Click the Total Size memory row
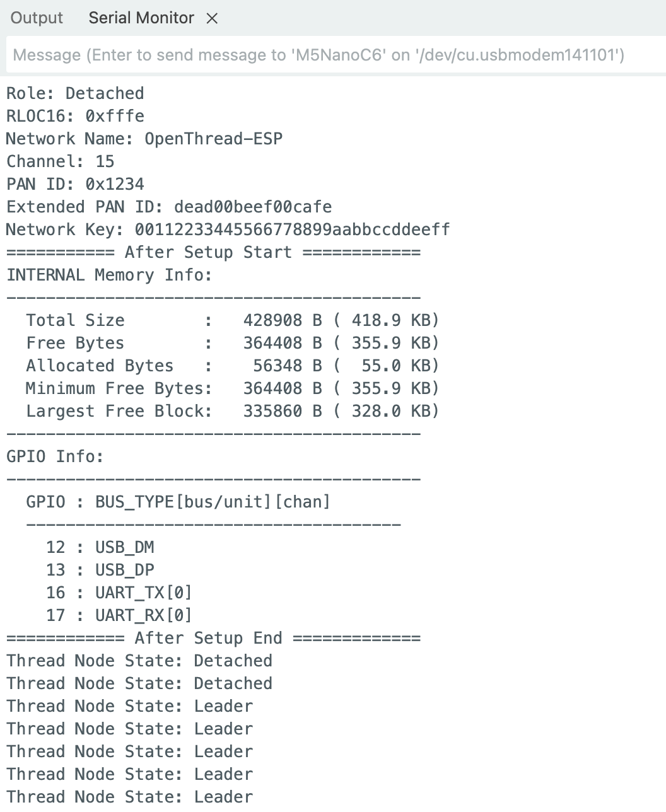Image resolution: width=666 pixels, height=812 pixels. [232, 320]
